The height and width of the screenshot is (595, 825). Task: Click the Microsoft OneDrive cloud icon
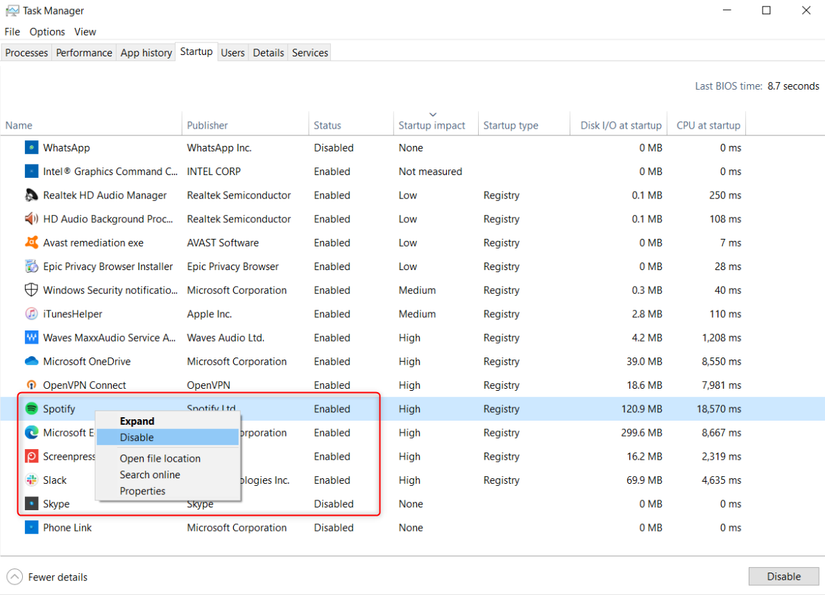click(x=31, y=361)
